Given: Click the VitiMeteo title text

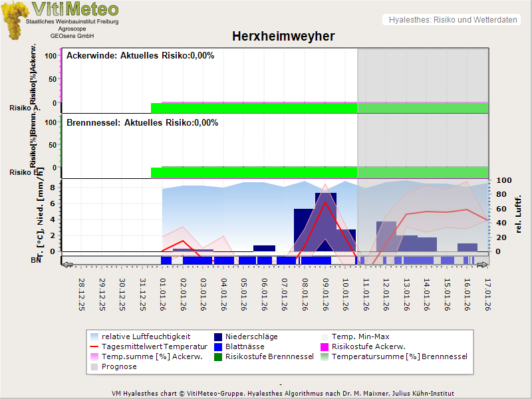Looking at the screenshot, I should [x=75, y=9].
